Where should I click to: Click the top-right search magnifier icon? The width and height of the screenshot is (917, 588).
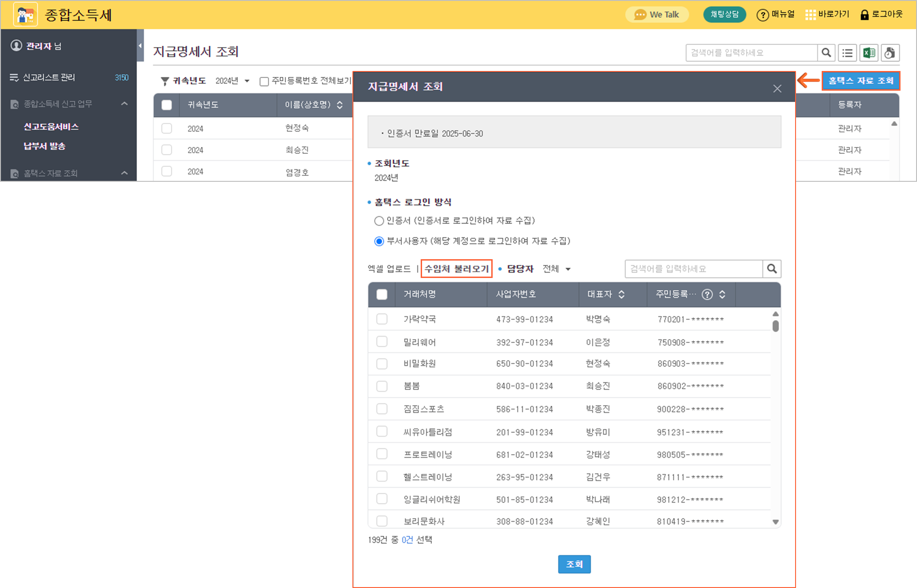coord(826,53)
